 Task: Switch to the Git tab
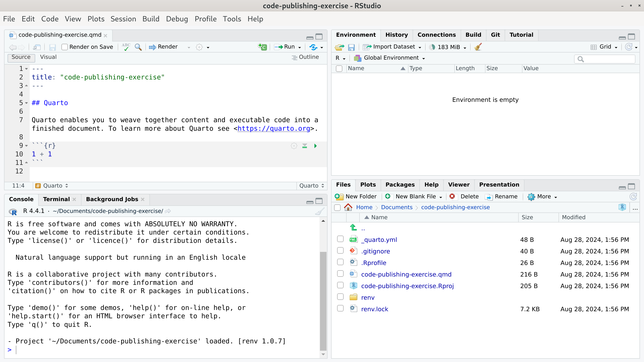tap(495, 35)
